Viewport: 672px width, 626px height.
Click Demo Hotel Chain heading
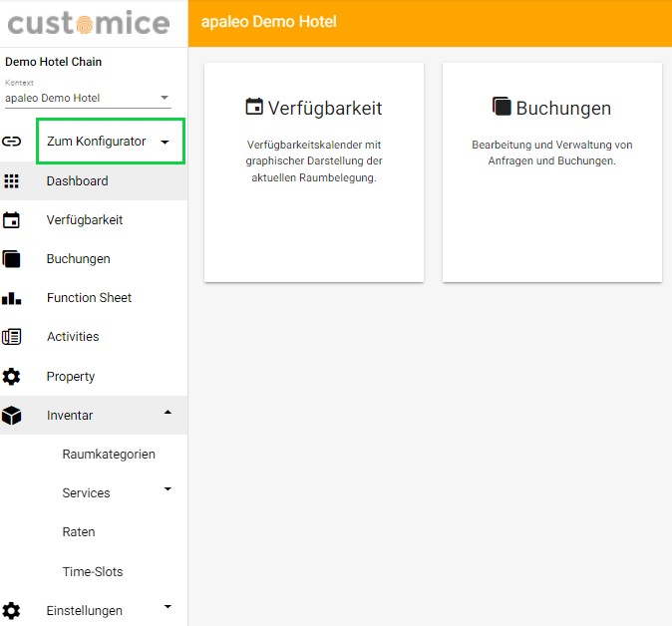[54, 62]
